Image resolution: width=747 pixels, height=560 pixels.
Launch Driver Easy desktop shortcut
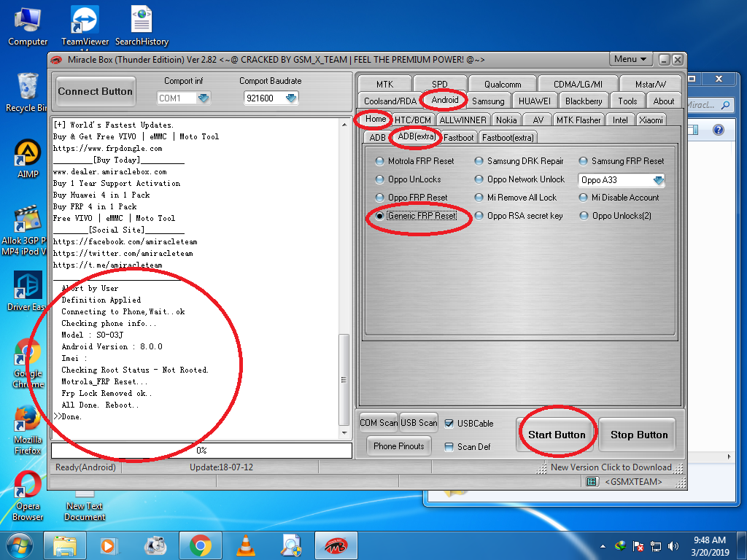coord(27,291)
